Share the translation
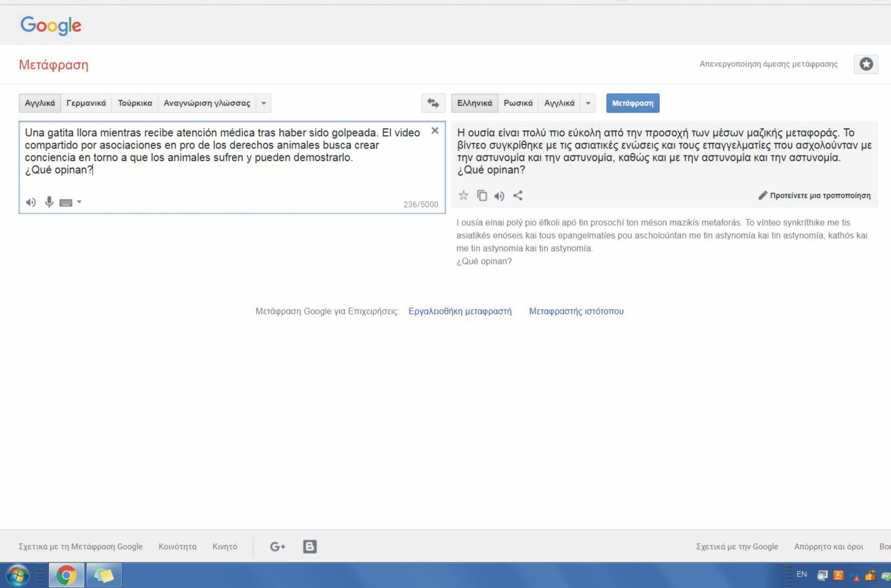This screenshot has height=588, width=891. (518, 196)
